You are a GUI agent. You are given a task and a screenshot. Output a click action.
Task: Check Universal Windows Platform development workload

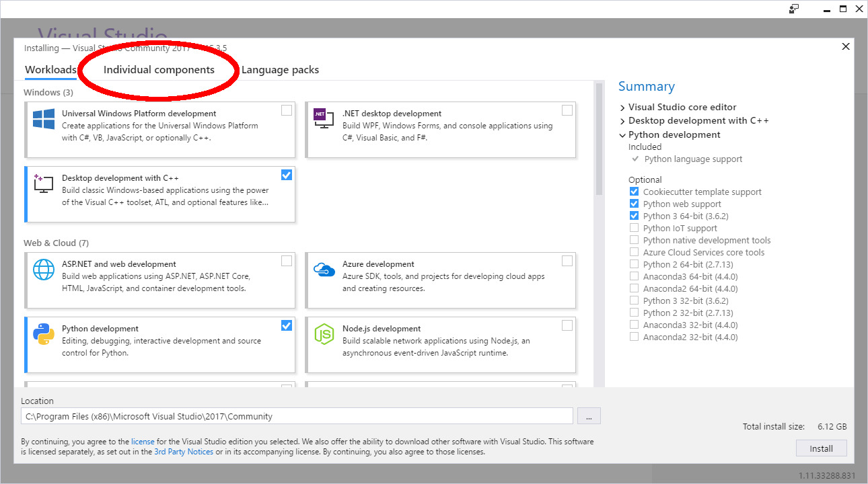pyautogui.click(x=287, y=110)
